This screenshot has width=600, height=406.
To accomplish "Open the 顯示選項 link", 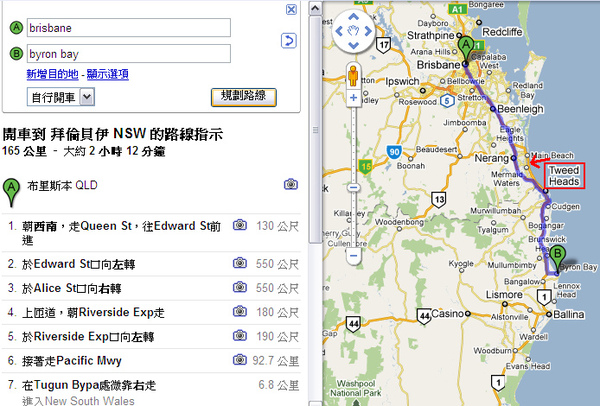I will (x=108, y=74).
